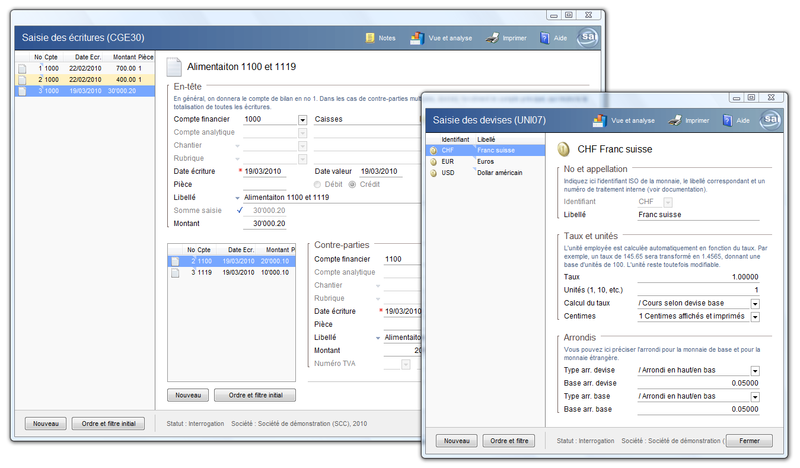Screen dimensions: 800x468
Task: Select the USD coin icon in currency list
Action: (x=432, y=172)
